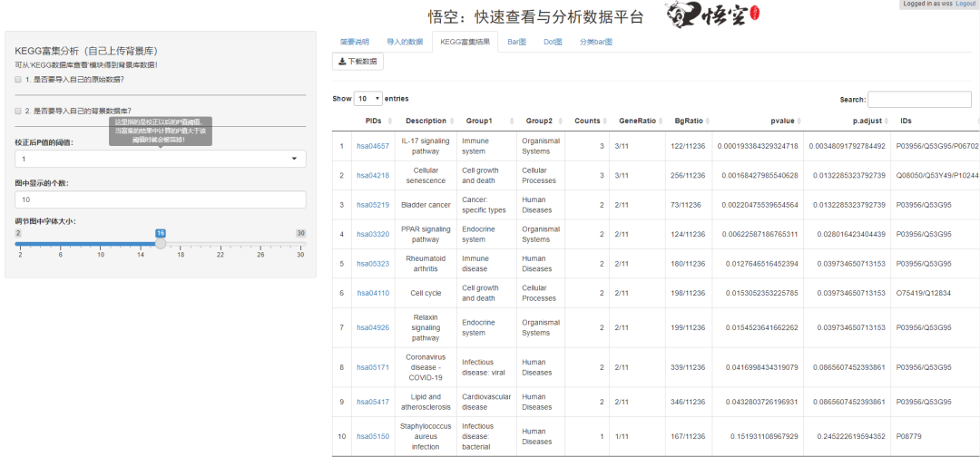
Task: Open the 分类bar图 tab
Action: click(595, 43)
